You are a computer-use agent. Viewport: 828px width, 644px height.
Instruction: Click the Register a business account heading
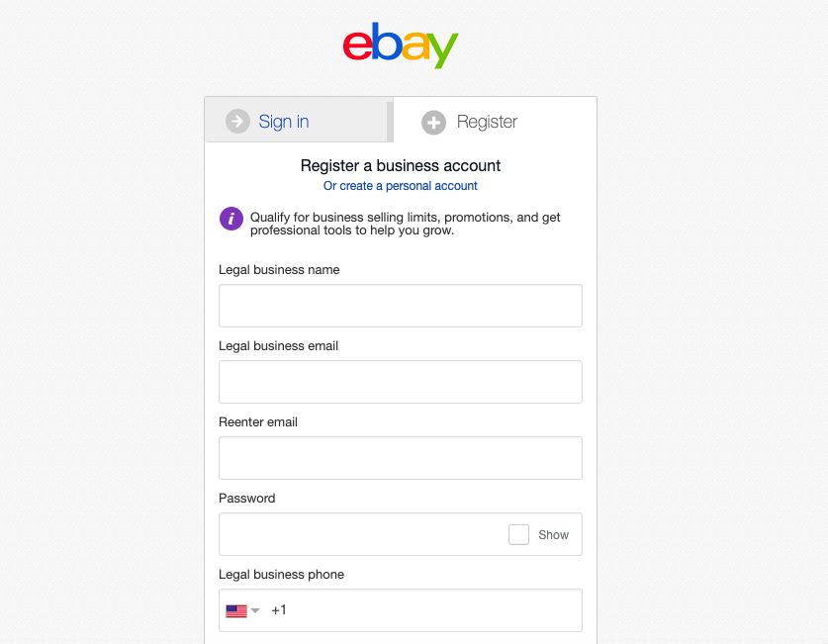[400, 166]
